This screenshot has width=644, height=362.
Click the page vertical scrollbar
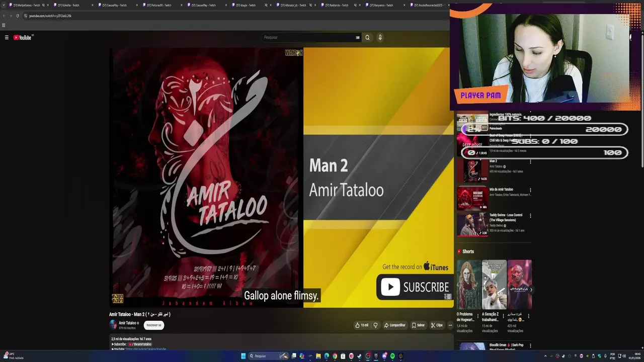pos(641,101)
